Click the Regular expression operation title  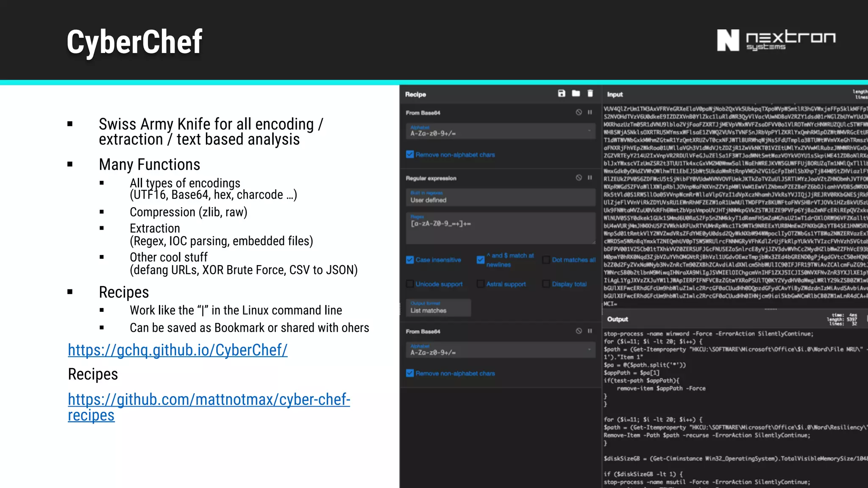431,178
